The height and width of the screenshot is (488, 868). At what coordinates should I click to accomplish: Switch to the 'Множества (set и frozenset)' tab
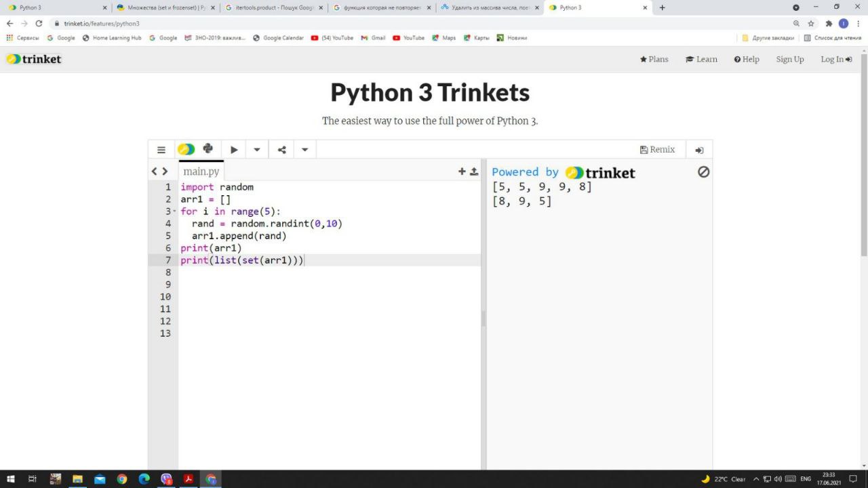click(x=166, y=7)
